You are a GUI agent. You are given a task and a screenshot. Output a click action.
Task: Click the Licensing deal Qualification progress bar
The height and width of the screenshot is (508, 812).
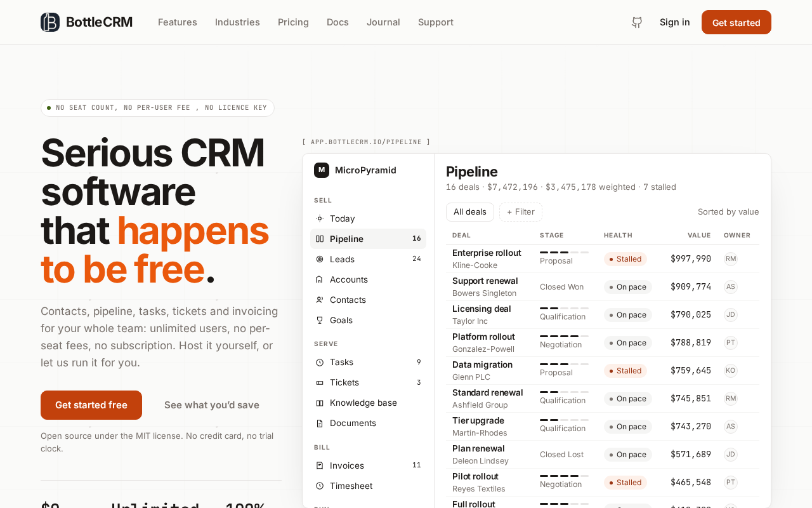click(564, 309)
